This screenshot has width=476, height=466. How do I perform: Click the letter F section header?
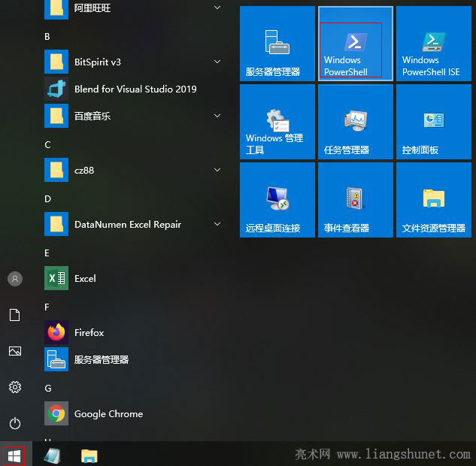click(47, 307)
